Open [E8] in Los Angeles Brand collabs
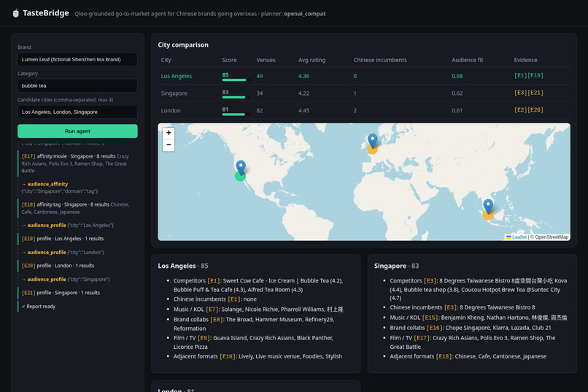Screen dimensions: 588x392 coord(217,320)
